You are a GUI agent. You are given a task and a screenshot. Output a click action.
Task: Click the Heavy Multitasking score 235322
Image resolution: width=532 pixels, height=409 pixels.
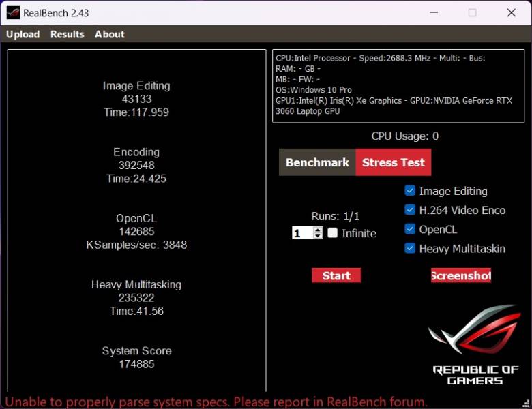(136, 298)
